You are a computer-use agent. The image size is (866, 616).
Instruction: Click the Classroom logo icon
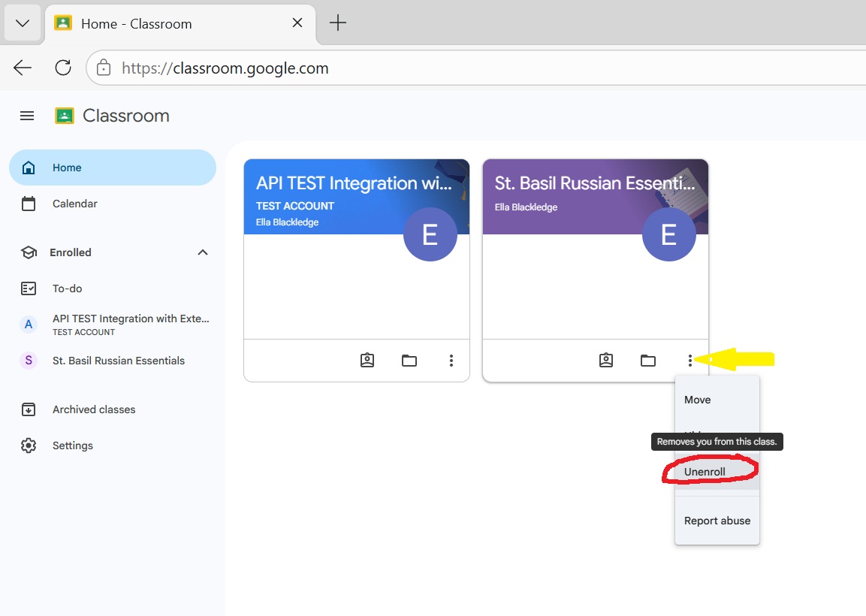(64, 116)
